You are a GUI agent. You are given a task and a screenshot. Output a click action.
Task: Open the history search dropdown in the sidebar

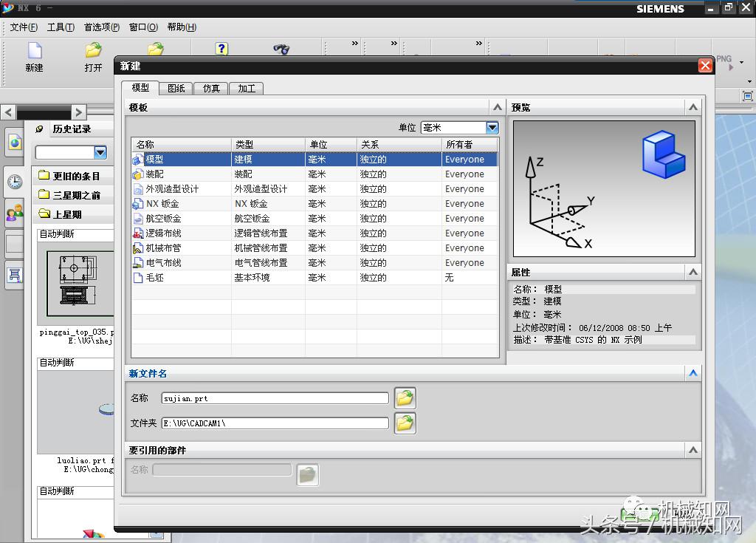100,152
